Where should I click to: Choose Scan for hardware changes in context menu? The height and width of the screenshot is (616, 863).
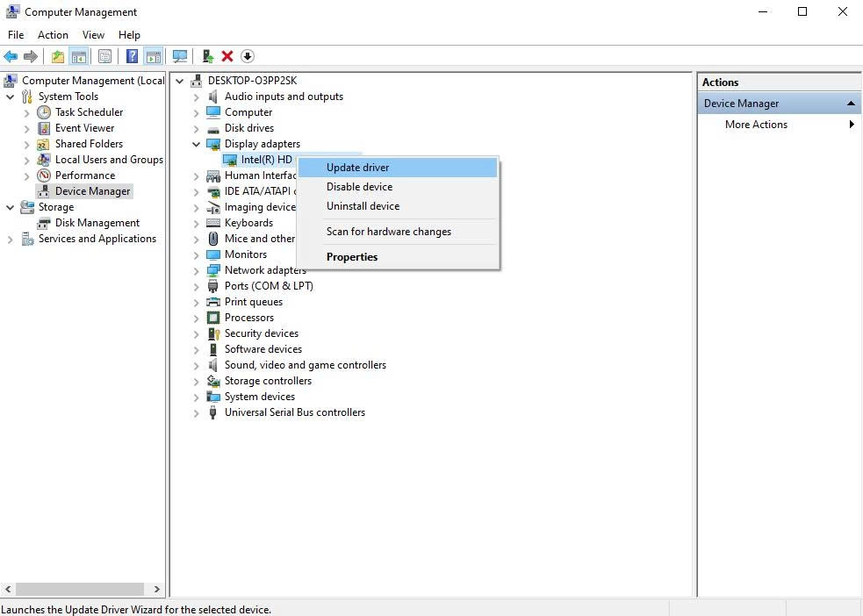pyautogui.click(x=398, y=232)
